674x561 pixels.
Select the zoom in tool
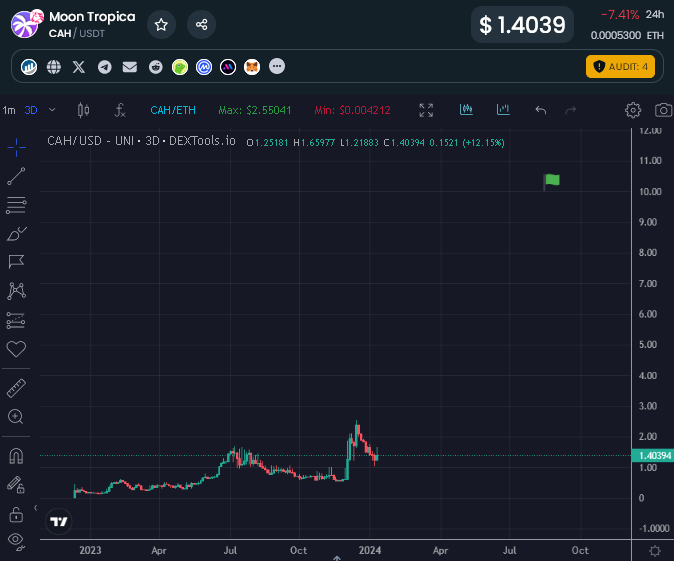pyautogui.click(x=16, y=417)
